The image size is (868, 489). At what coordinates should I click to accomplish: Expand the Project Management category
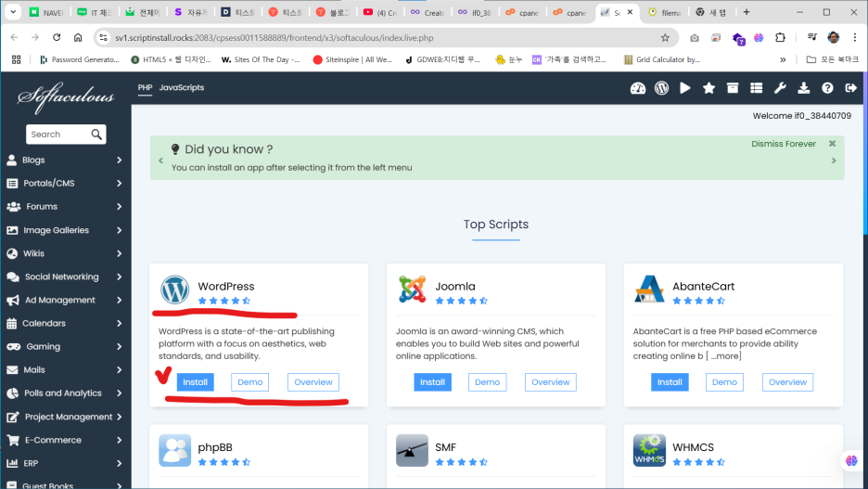65,417
